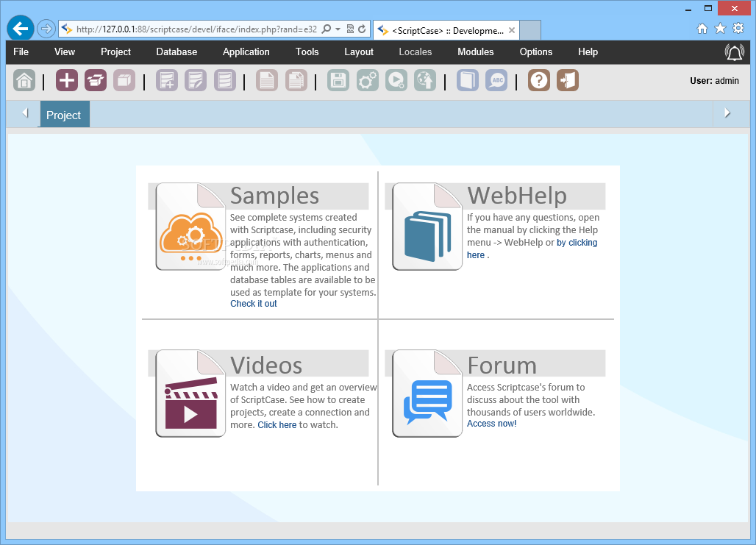Viewport: 756px width, 545px height.
Task: Click the compatibility view icon in address bar
Action: click(351, 29)
